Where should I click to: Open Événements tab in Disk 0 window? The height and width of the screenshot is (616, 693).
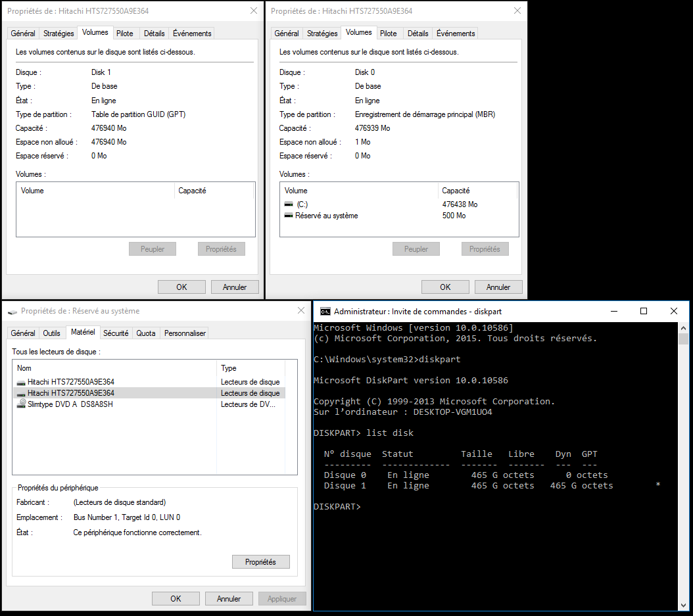pos(456,33)
